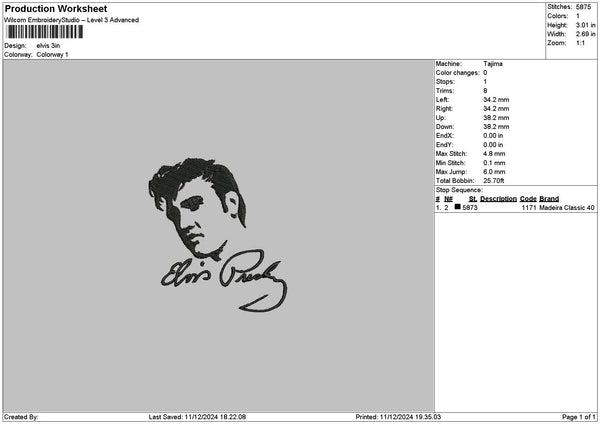600x424 pixels.
Task: Click the Left extent value "34.2 mm"
Action: click(x=496, y=99)
